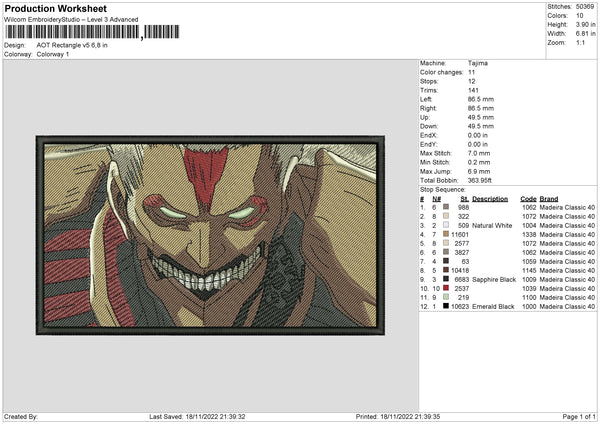Select Madeira Classic 40 brand in row 1

pyautogui.click(x=567, y=208)
